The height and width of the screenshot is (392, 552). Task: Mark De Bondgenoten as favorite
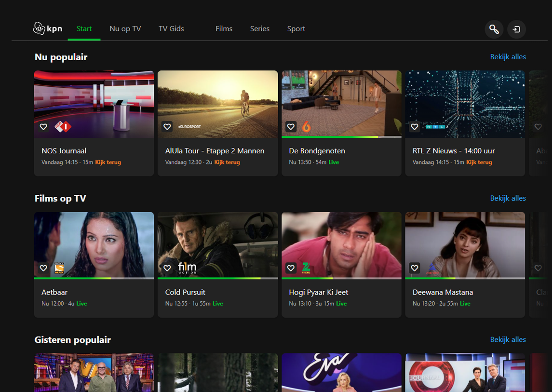(x=291, y=127)
